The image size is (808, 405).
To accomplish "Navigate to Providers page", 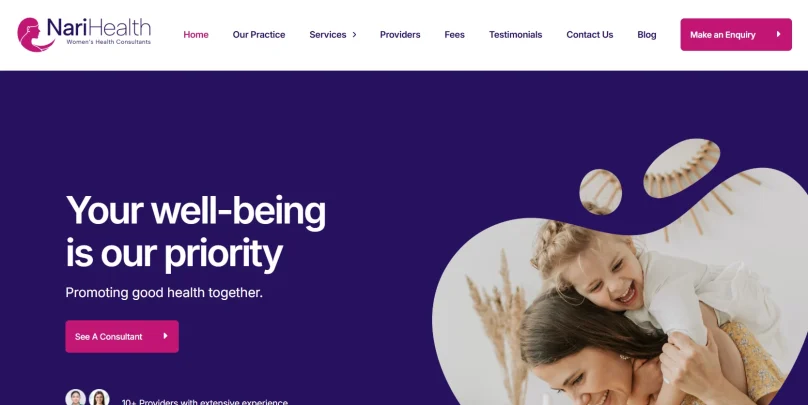I will [x=400, y=35].
